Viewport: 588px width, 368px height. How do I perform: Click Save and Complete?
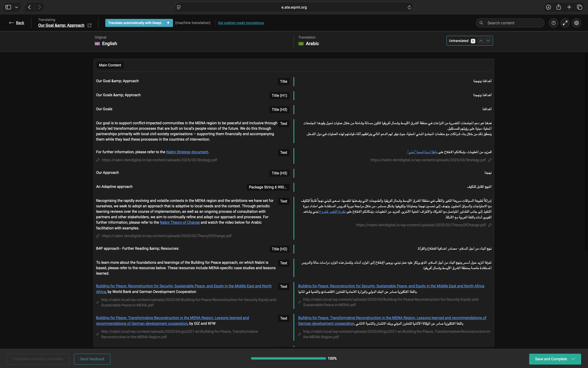(555, 359)
